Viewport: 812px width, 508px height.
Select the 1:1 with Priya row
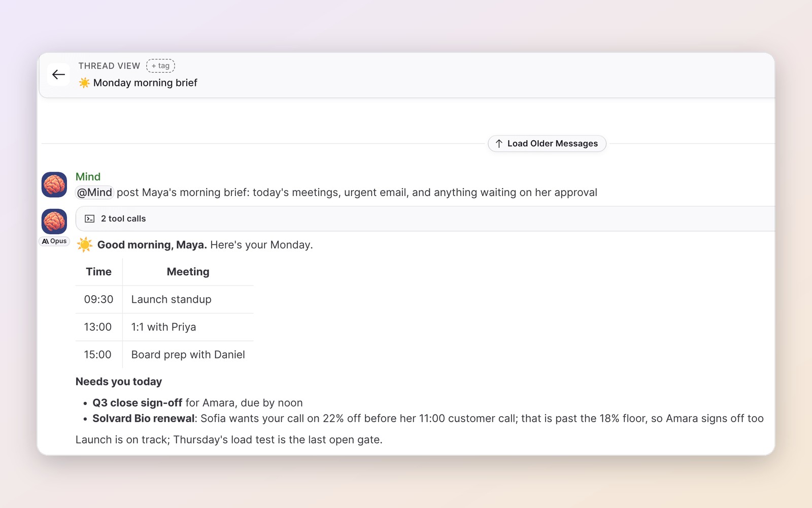164,327
